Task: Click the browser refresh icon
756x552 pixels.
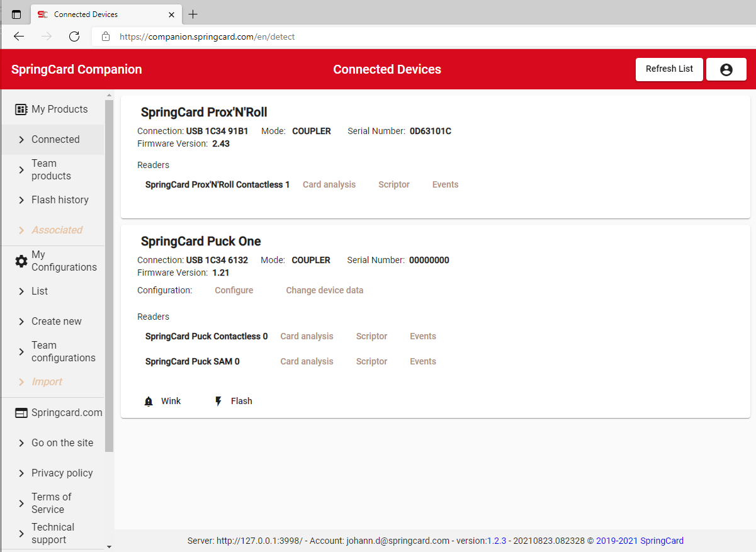Action: point(74,37)
